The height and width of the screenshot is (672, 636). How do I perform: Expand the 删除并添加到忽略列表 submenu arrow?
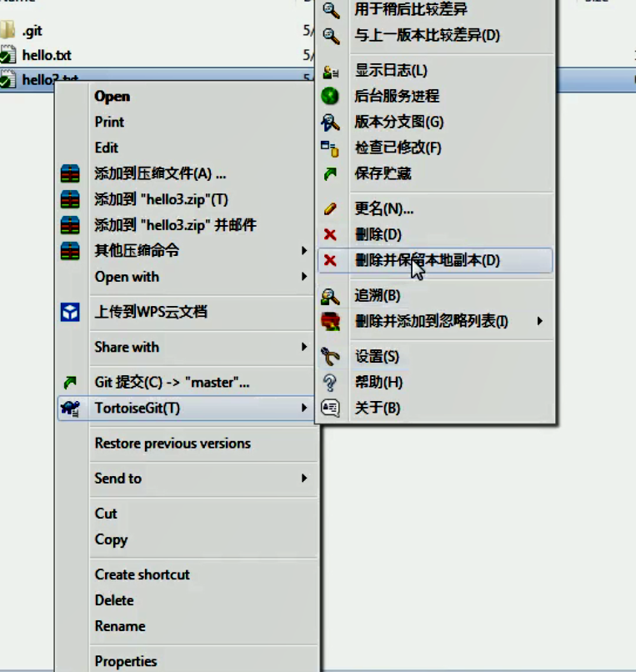click(540, 321)
